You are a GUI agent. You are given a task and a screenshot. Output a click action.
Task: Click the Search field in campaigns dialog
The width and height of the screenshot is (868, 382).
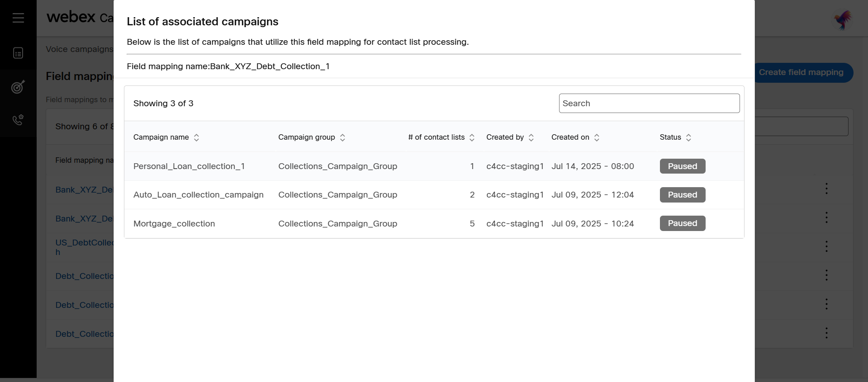click(x=649, y=104)
